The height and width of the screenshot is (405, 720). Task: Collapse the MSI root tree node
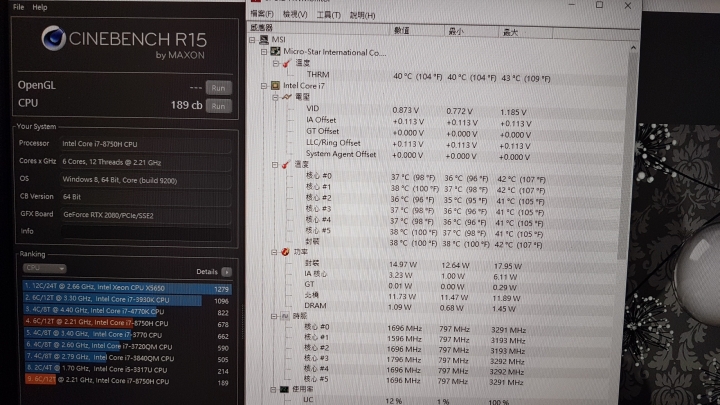click(252, 40)
